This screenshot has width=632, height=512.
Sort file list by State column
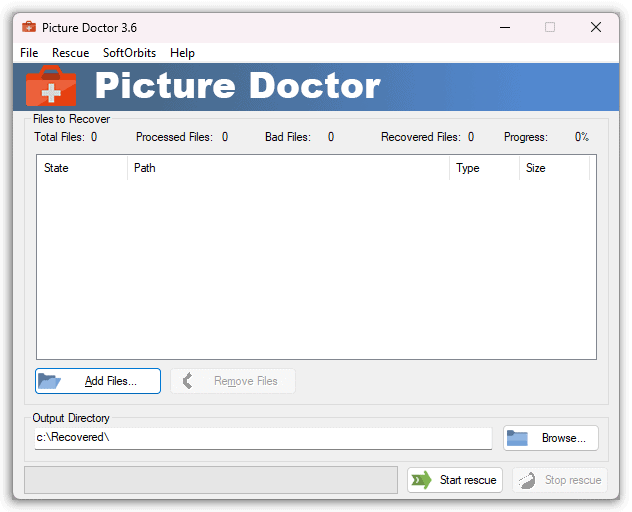click(x=82, y=168)
